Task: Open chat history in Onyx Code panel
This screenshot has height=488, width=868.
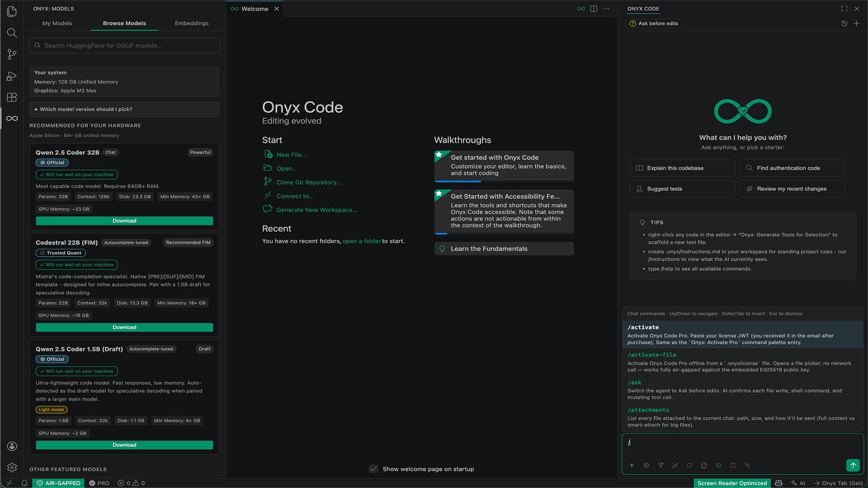Action: [844, 23]
